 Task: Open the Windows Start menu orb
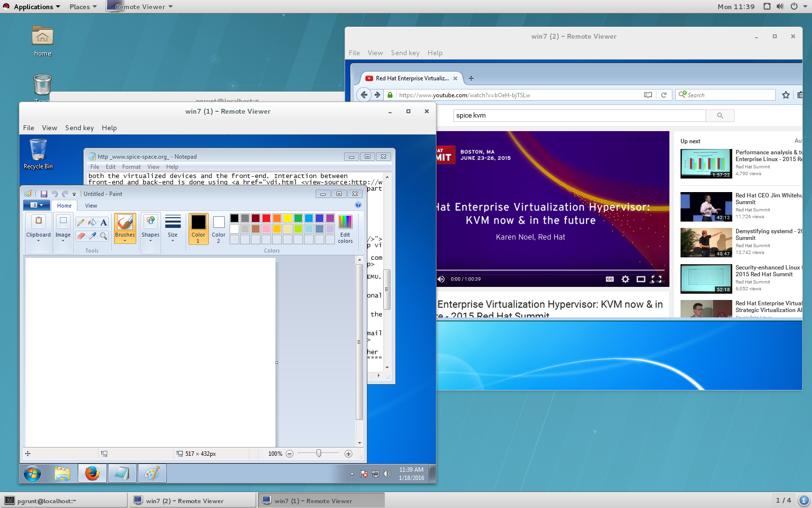[x=32, y=474]
